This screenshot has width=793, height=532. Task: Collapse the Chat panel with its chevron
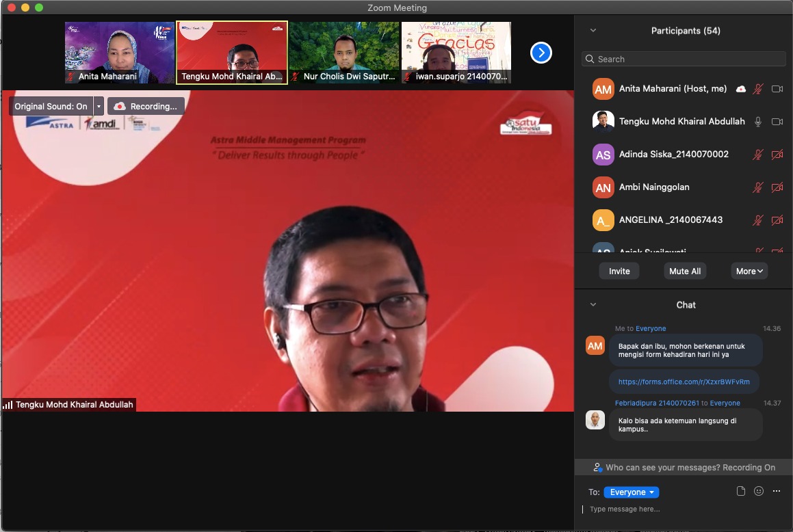(x=593, y=305)
